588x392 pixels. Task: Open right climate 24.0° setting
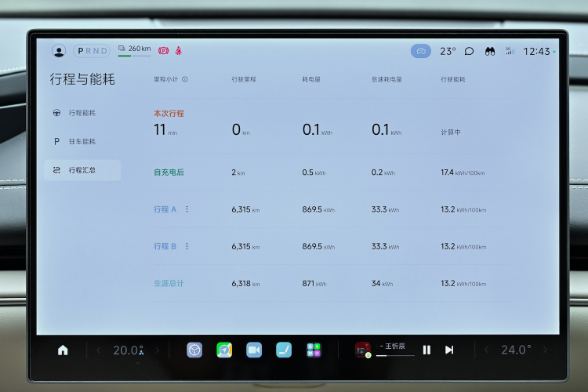pos(516,350)
